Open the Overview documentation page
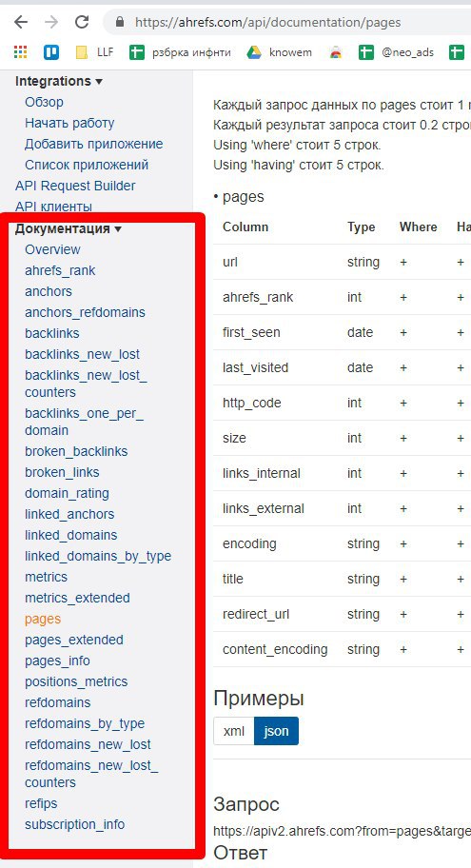The height and width of the screenshot is (868, 471). [52, 249]
